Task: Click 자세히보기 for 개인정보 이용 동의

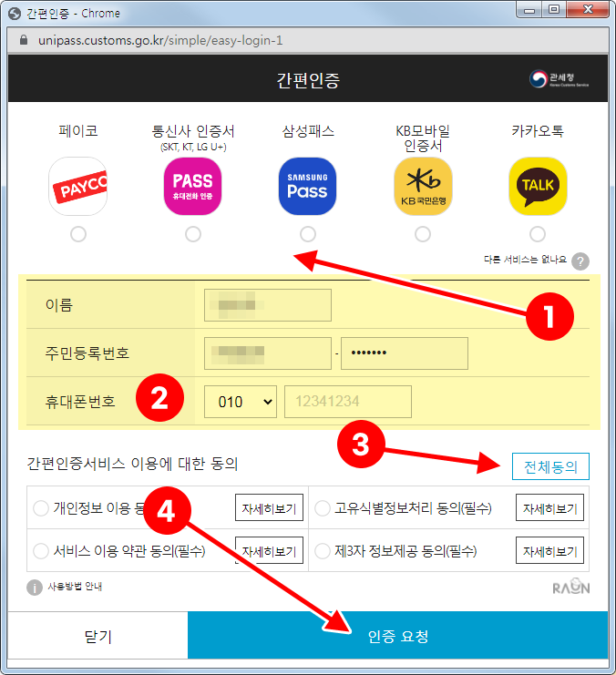Action: (269, 507)
